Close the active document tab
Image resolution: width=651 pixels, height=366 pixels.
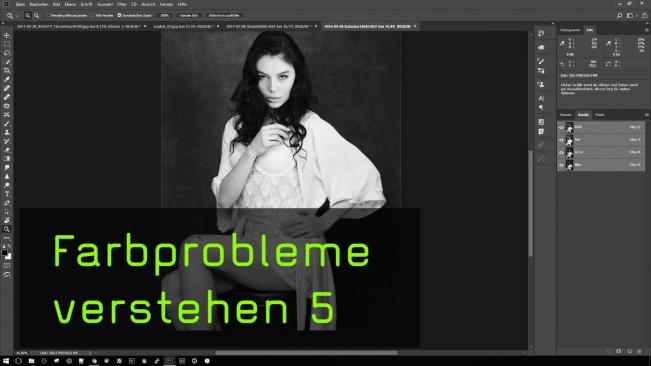pyautogui.click(x=415, y=26)
